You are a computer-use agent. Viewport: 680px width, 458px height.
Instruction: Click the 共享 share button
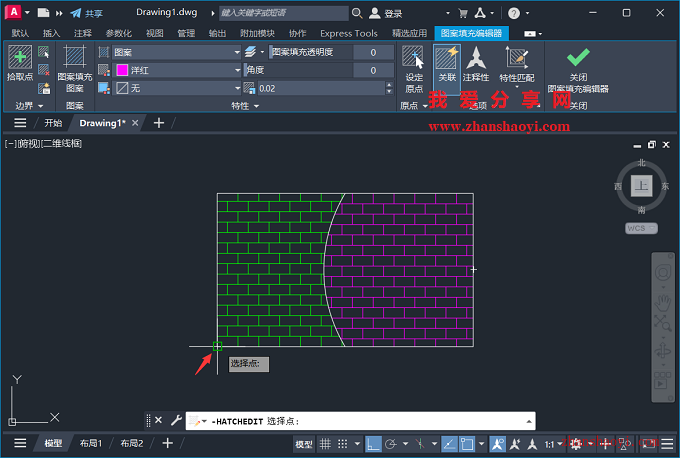(87, 13)
